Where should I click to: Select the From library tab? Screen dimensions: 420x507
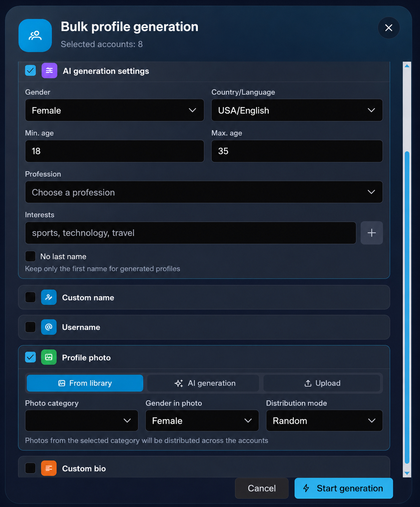[85, 383]
